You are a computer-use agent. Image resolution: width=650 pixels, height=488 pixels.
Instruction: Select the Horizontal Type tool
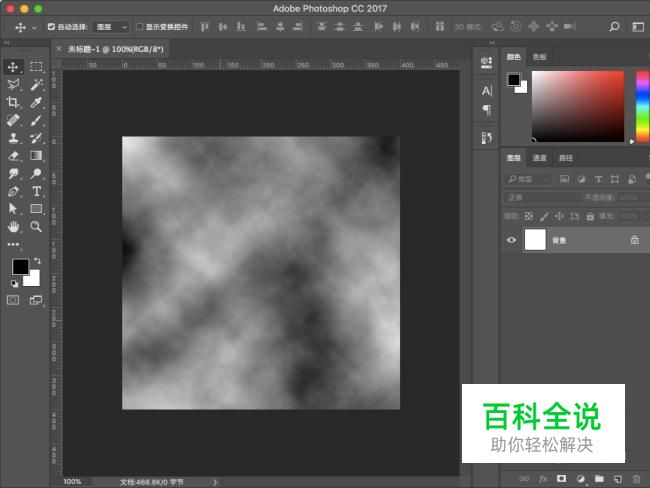click(x=36, y=191)
